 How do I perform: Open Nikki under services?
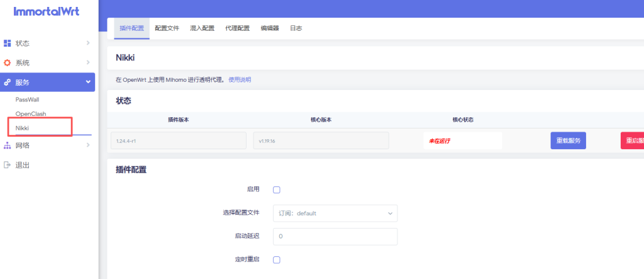tap(22, 128)
